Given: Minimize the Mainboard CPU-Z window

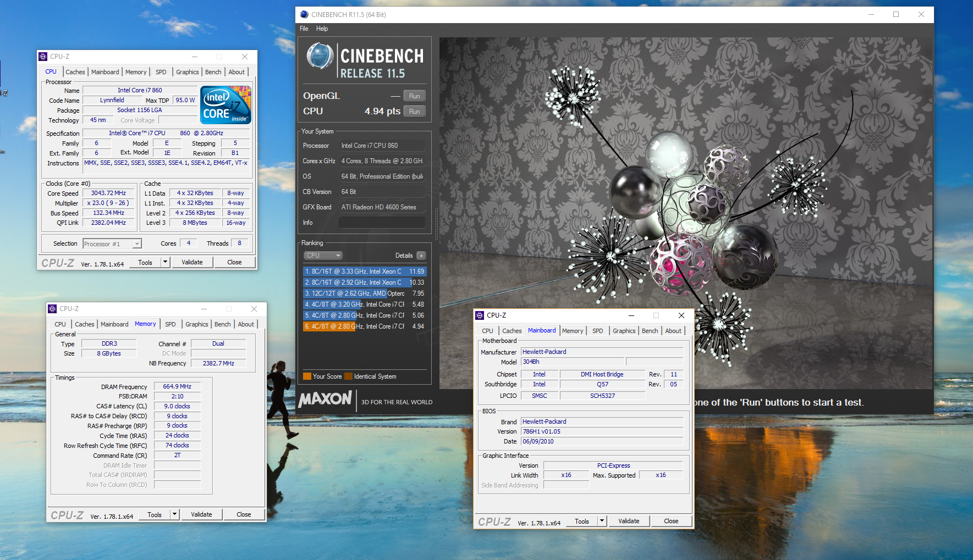Looking at the screenshot, I should point(631,315).
